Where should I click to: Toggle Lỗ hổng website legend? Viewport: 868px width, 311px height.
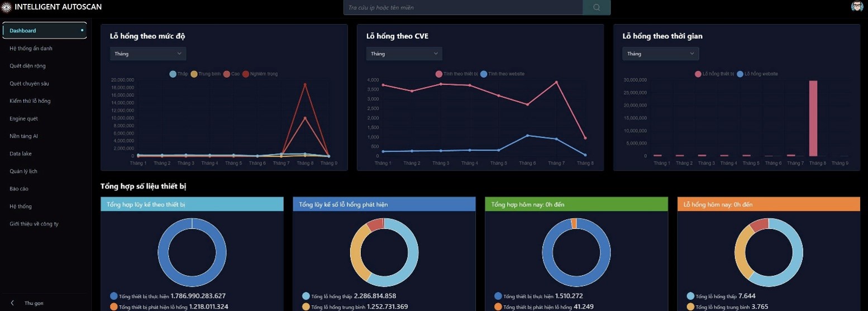click(x=757, y=74)
